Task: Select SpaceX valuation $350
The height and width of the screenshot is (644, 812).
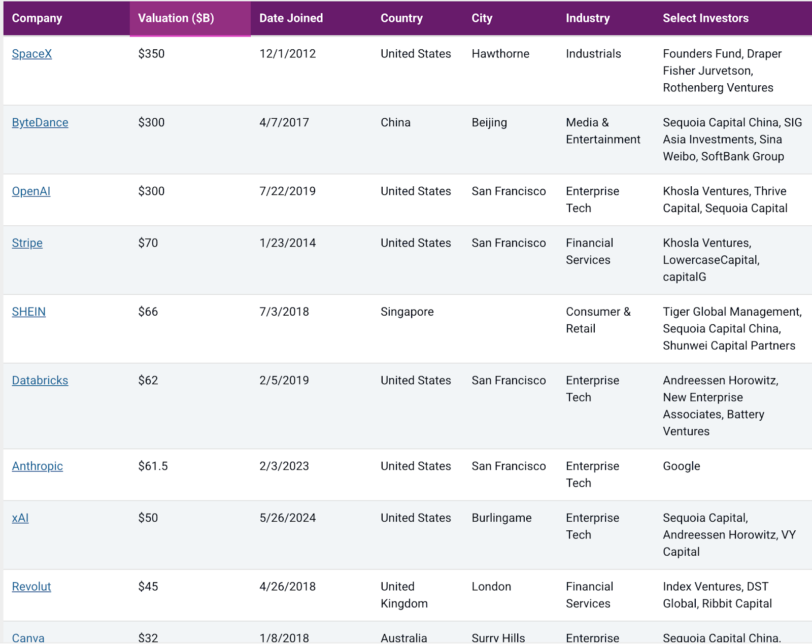Action: coord(151,54)
